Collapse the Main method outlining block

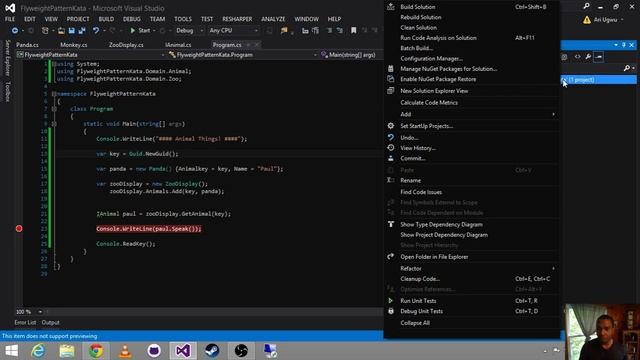[54, 124]
